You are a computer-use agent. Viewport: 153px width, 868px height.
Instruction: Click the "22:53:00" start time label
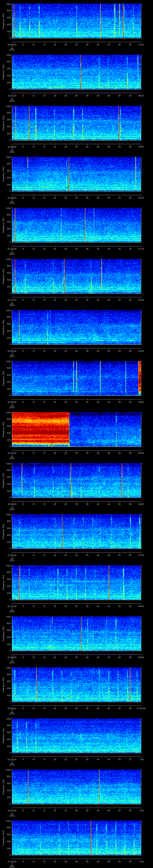point(12,402)
